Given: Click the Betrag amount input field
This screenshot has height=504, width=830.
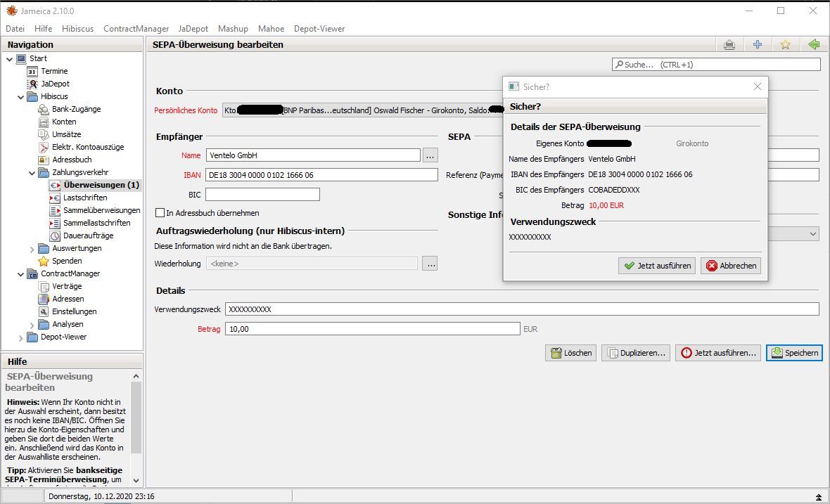Looking at the screenshot, I should pos(372,329).
